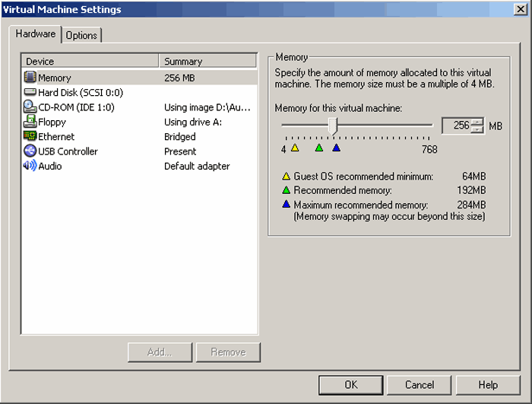The width and height of the screenshot is (532, 404).
Task: Click the memory value input field
Action: (456, 126)
